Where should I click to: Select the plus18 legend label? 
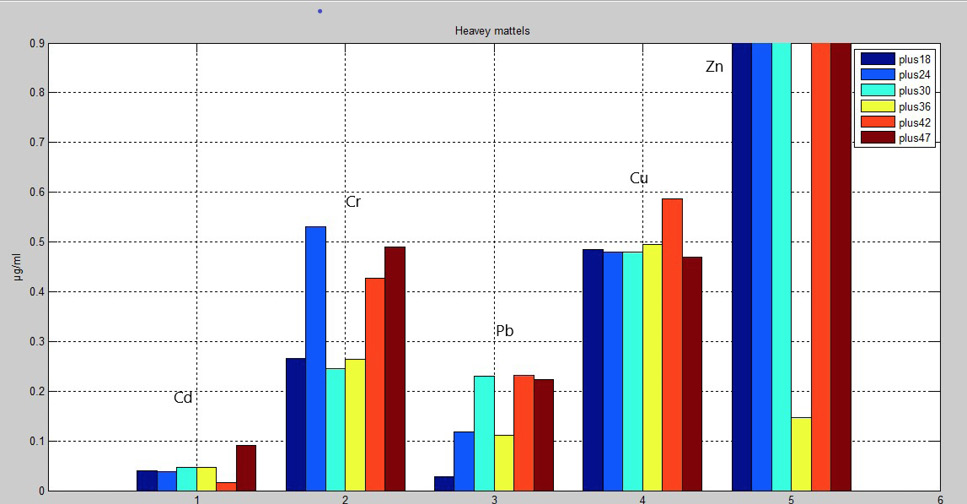click(x=915, y=59)
